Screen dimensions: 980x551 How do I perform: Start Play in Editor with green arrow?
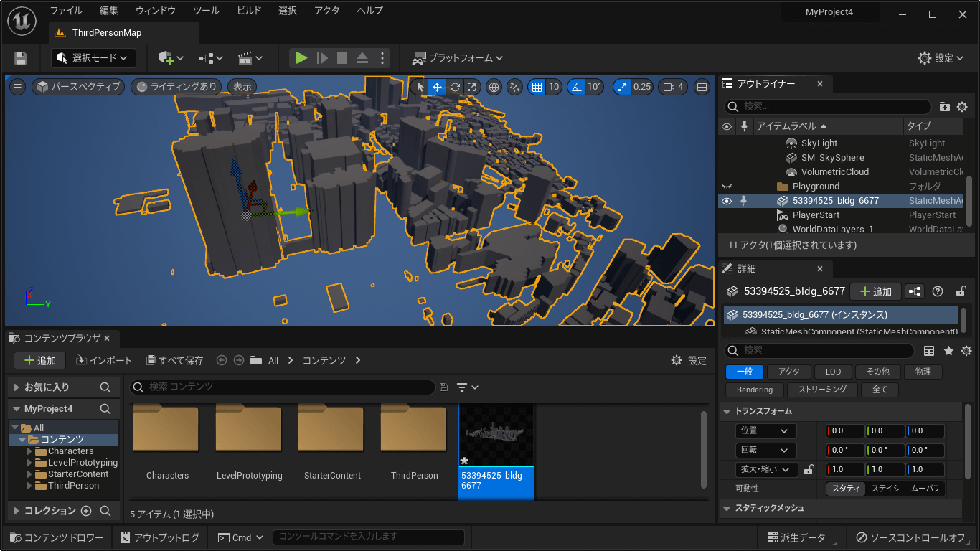[x=302, y=58]
